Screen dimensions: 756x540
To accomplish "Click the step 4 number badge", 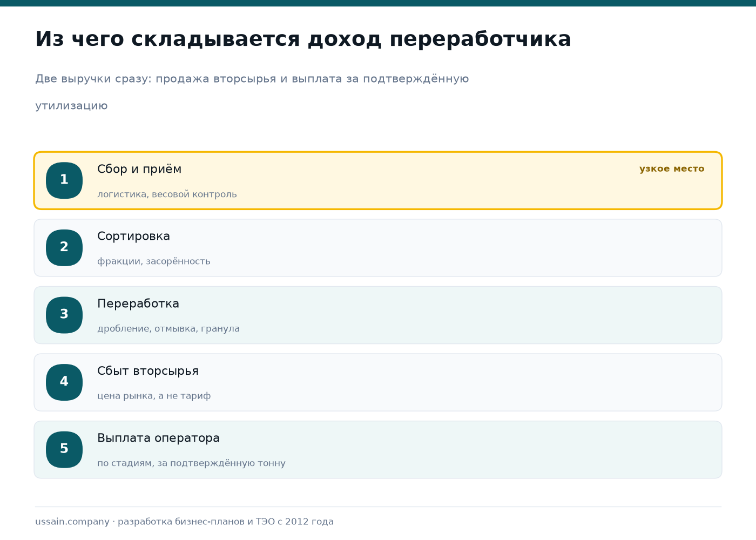I will click(x=64, y=382).
